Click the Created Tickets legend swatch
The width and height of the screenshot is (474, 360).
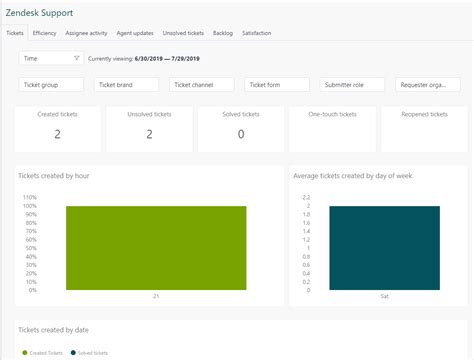click(x=25, y=353)
